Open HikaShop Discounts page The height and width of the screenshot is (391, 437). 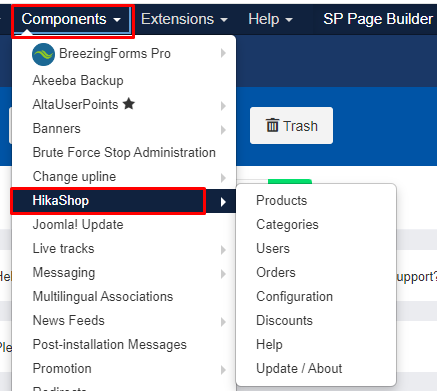284,321
